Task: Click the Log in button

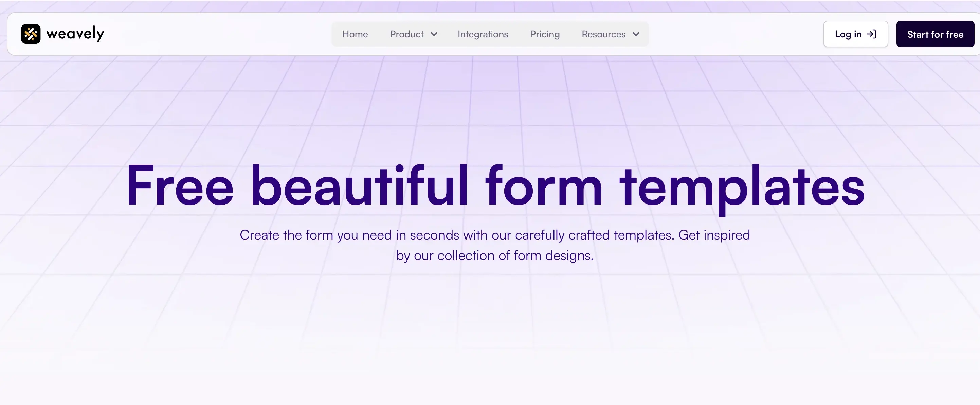Action: 856,34
